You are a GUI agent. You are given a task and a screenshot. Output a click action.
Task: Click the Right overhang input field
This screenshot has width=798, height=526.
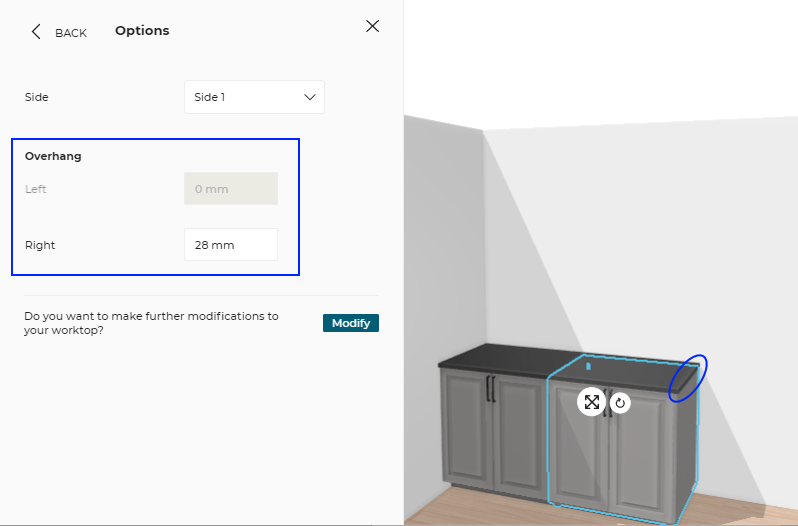click(231, 245)
